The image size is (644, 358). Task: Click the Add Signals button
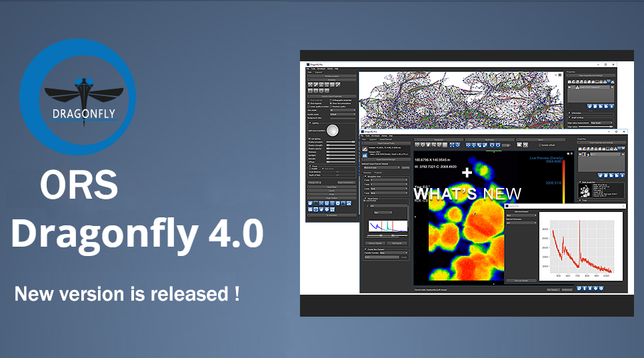397,243
